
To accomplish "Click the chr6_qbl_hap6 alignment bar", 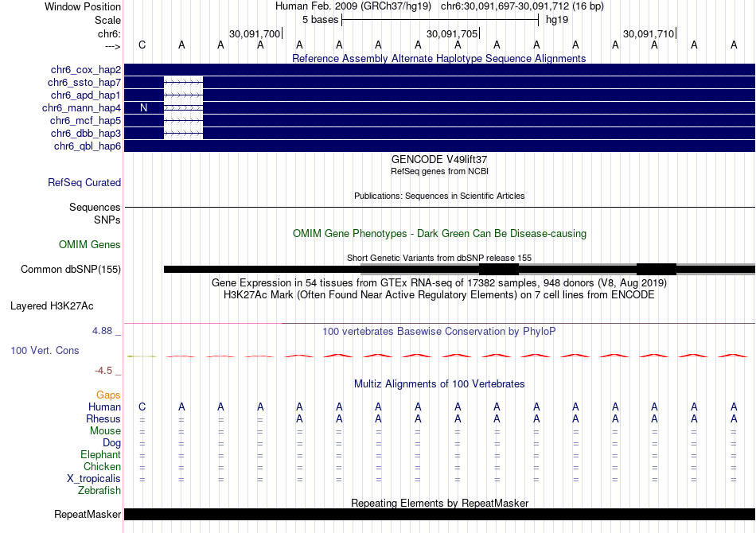I will [x=439, y=146].
